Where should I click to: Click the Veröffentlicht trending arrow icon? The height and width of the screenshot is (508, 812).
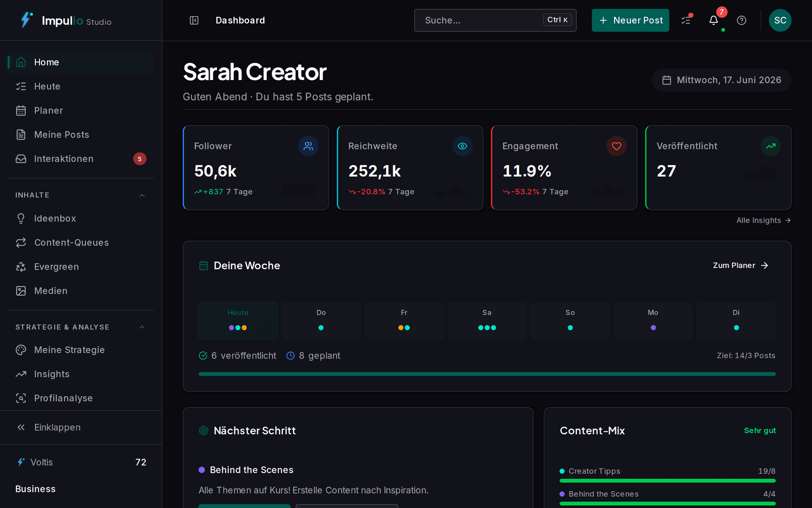coord(771,146)
